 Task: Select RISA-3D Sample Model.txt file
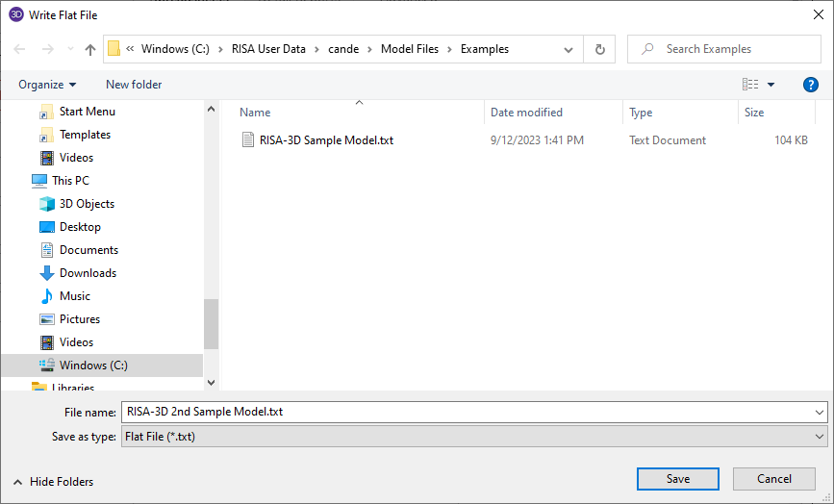click(326, 140)
